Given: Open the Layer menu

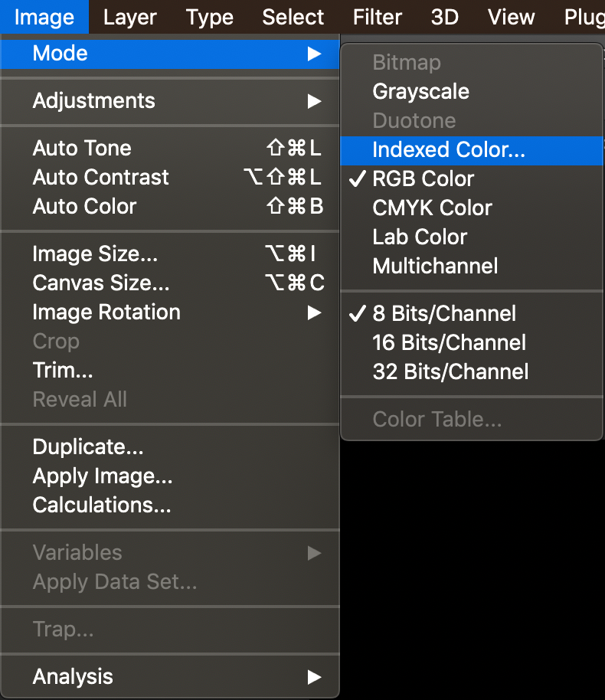Looking at the screenshot, I should pyautogui.click(x=130, y=18).
